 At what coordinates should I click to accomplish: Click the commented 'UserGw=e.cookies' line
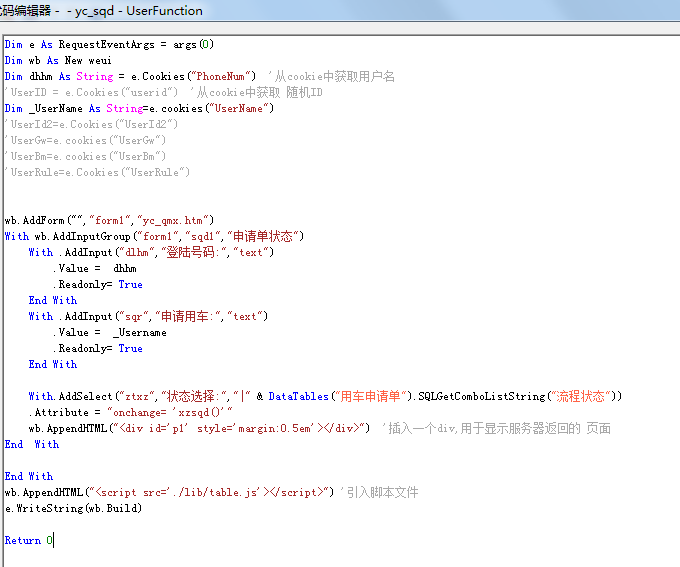click(85, 141)
